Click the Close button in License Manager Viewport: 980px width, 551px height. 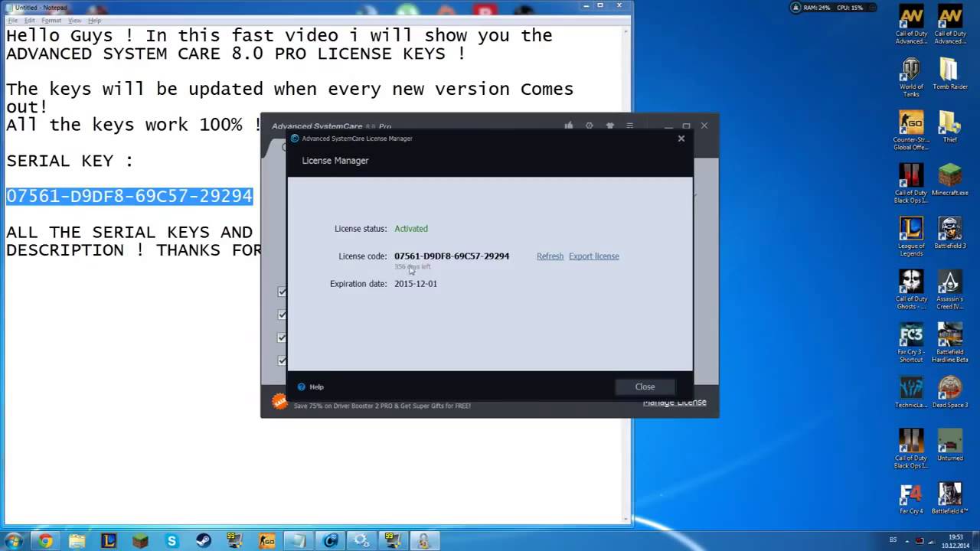(x=645, y=386)
